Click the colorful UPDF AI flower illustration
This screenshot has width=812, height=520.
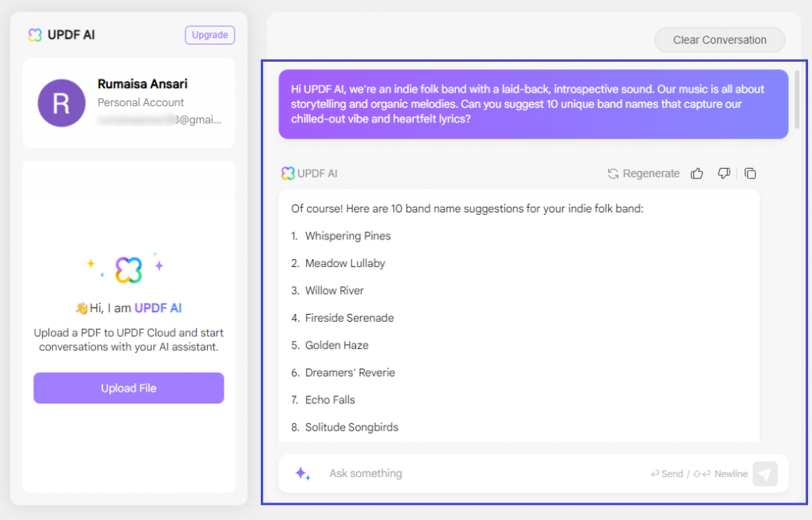point(128,270)
